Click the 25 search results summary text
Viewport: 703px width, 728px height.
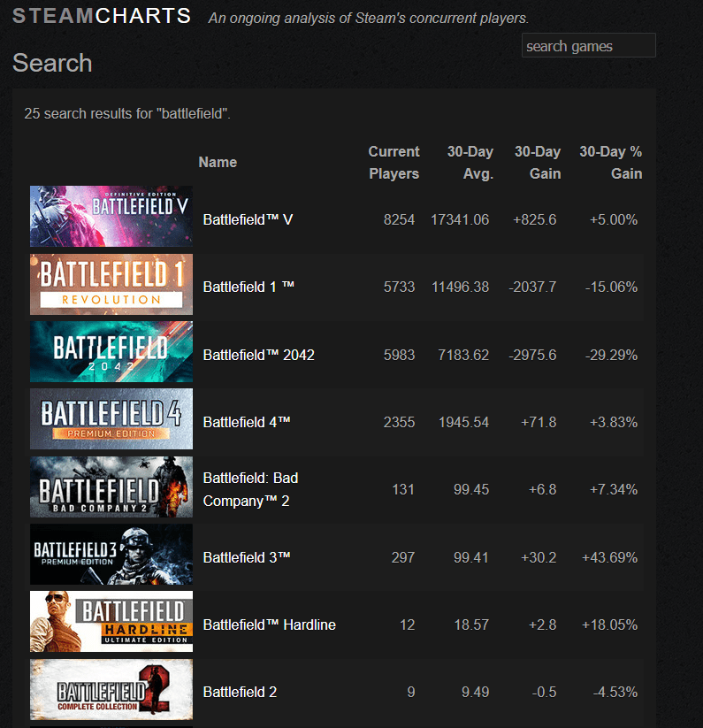coord(127,113)
